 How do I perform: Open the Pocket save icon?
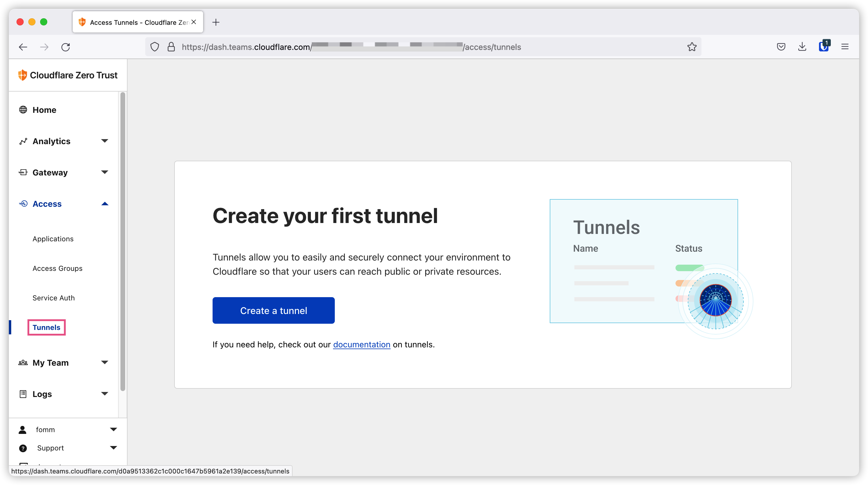click(x=781, y=47)
